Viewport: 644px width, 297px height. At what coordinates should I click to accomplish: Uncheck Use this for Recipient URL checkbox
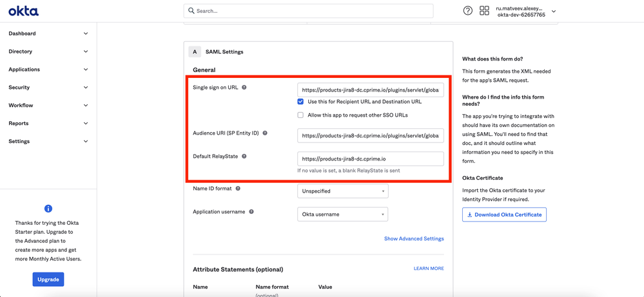point(300,102)
